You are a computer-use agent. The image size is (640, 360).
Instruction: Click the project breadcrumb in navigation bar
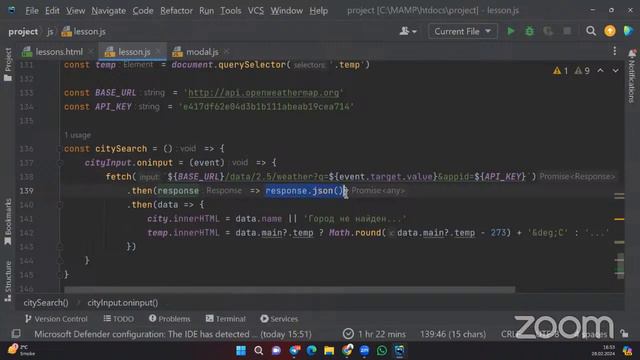coord(23,31)
